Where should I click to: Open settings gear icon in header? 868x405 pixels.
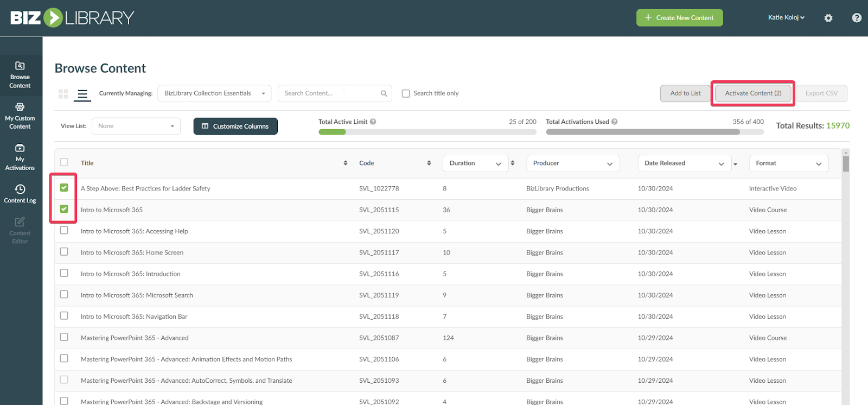(x=828, y=18)
